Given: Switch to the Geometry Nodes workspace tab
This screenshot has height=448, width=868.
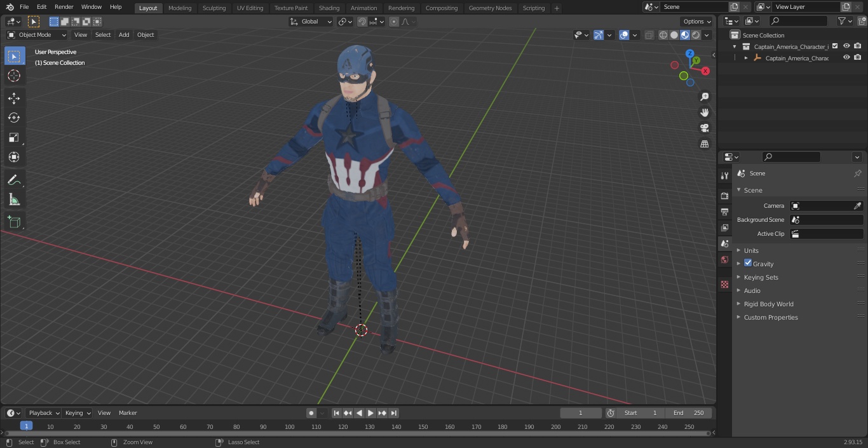Looking at the screenshot, I should click(490, 8).
